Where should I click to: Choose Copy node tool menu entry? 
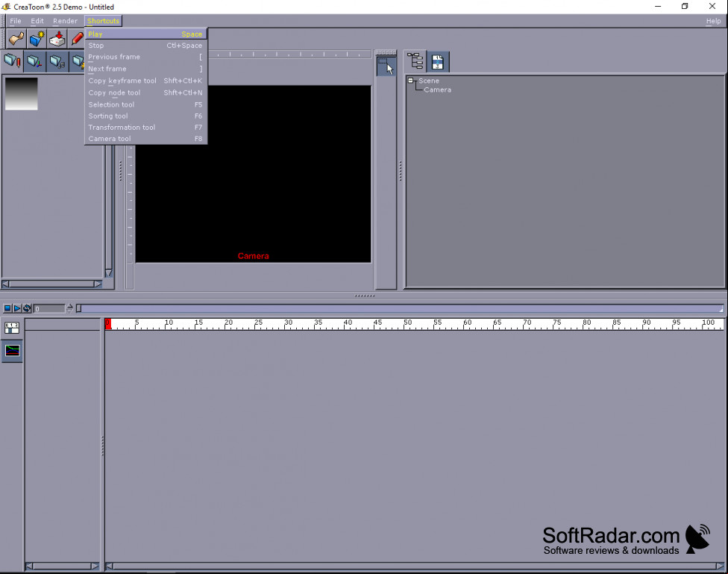coord(145,93)
